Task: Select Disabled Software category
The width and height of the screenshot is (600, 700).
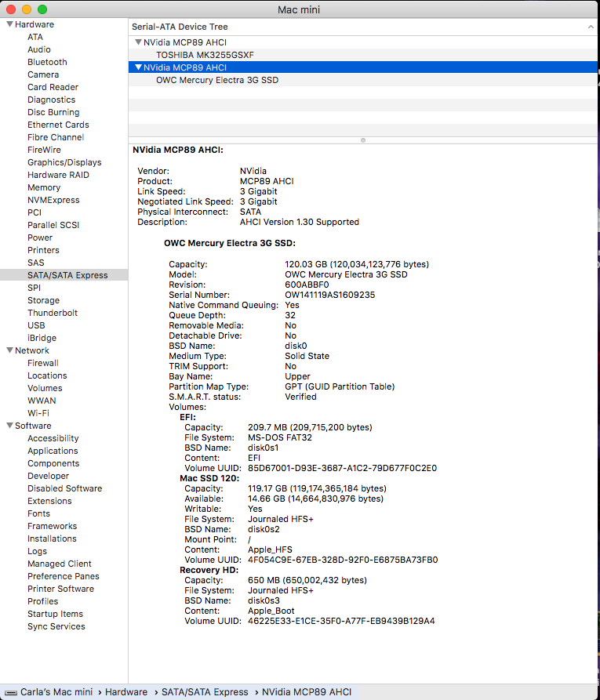Action: (65, 488)
